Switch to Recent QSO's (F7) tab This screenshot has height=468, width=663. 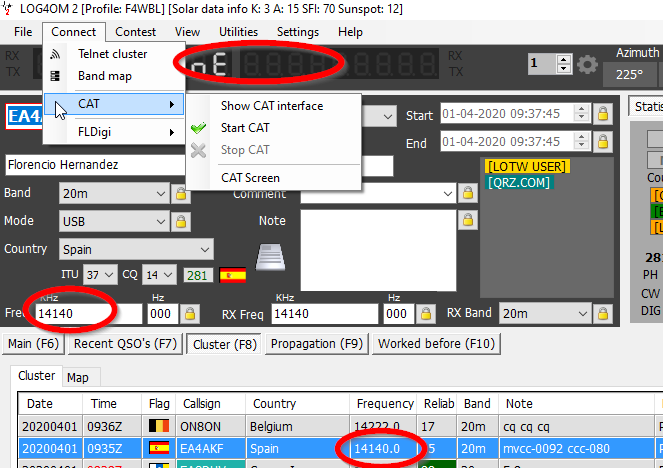pos(126,344)
